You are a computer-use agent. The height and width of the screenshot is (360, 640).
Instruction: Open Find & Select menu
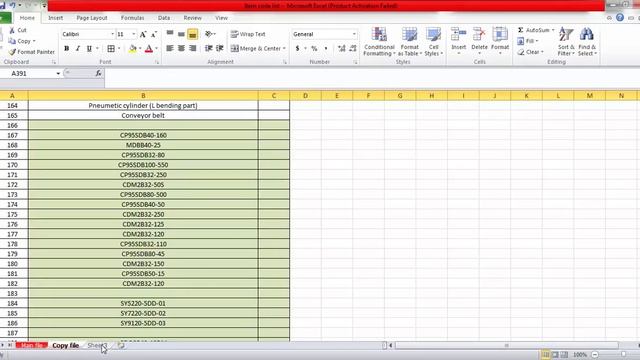[x=587, y=42]
